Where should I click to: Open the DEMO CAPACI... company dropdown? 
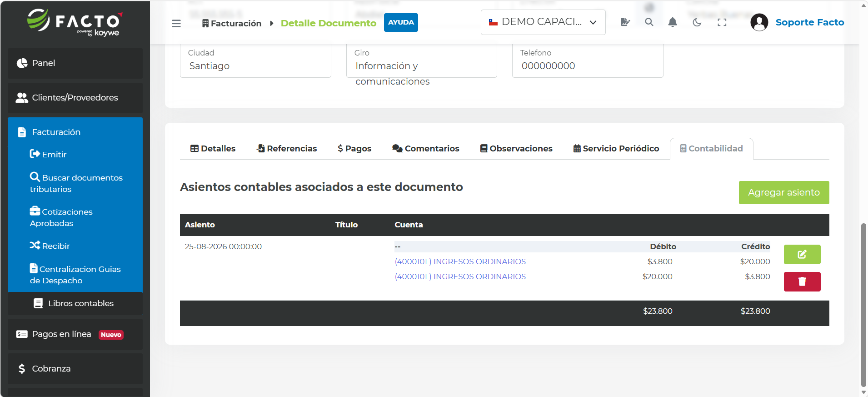point(543,22)
